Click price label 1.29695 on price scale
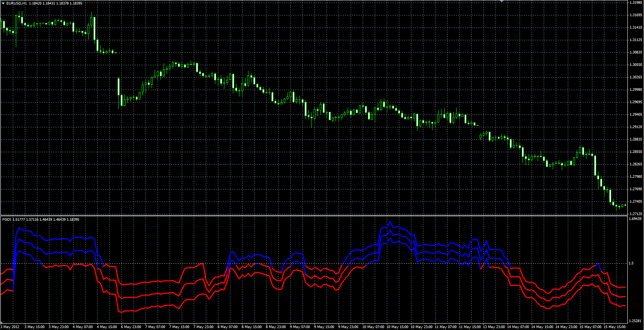644x330 pixels. (636, 102)
